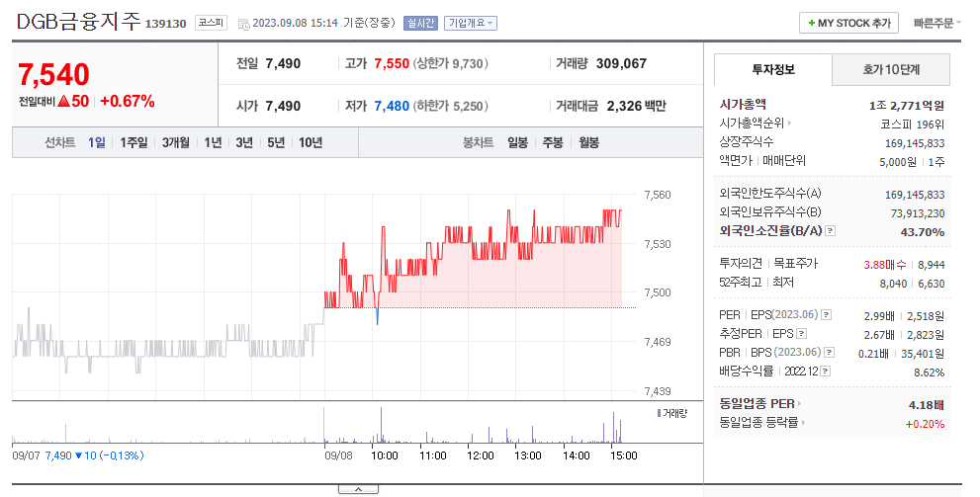Select the 3개월 line chart period

pyautogui.click(x=176, y=143)
